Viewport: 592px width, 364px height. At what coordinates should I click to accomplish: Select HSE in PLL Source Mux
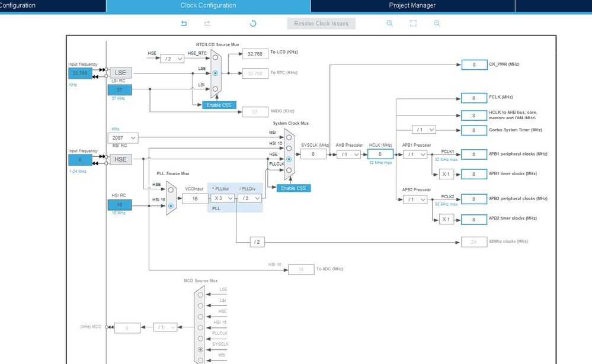click(x=171, y=190)
